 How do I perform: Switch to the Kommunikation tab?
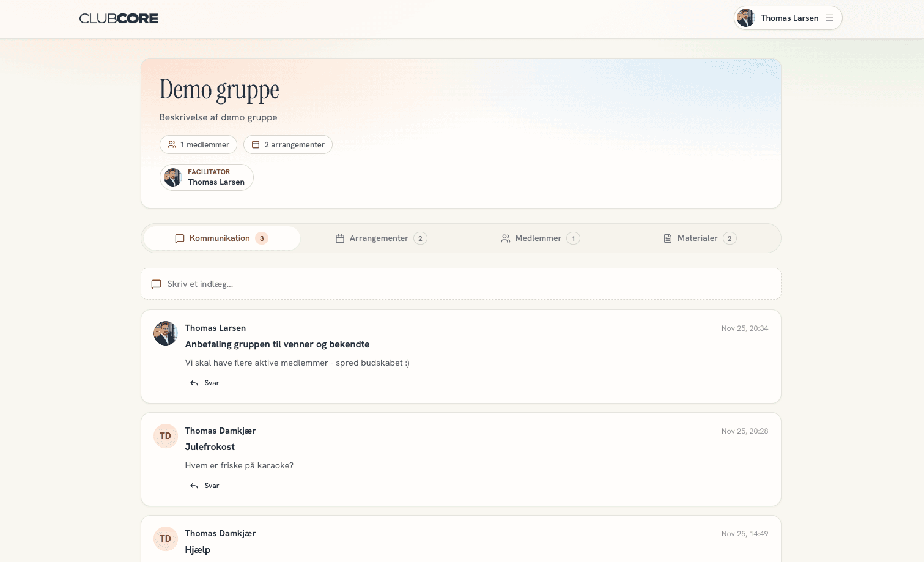click(221, 238)
